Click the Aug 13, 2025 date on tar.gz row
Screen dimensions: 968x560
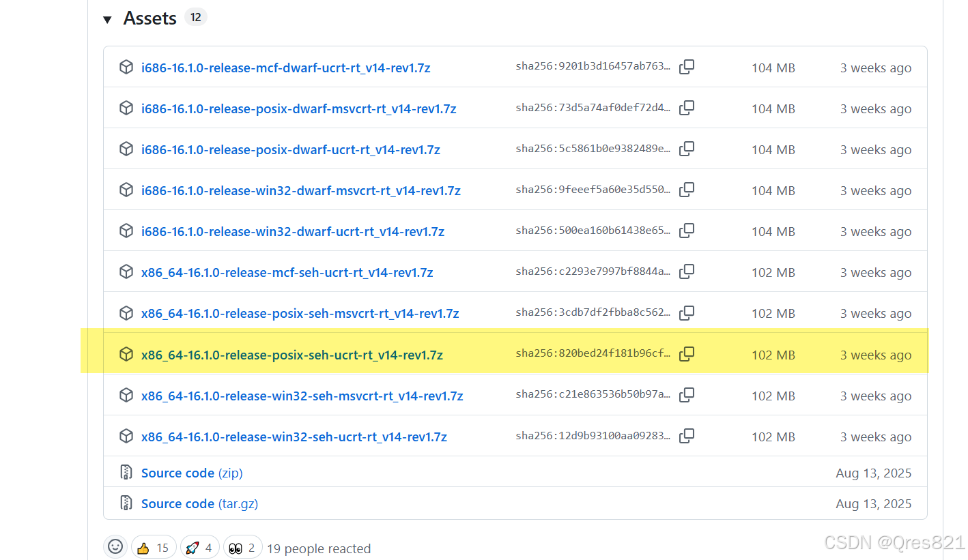pos(874,503)
